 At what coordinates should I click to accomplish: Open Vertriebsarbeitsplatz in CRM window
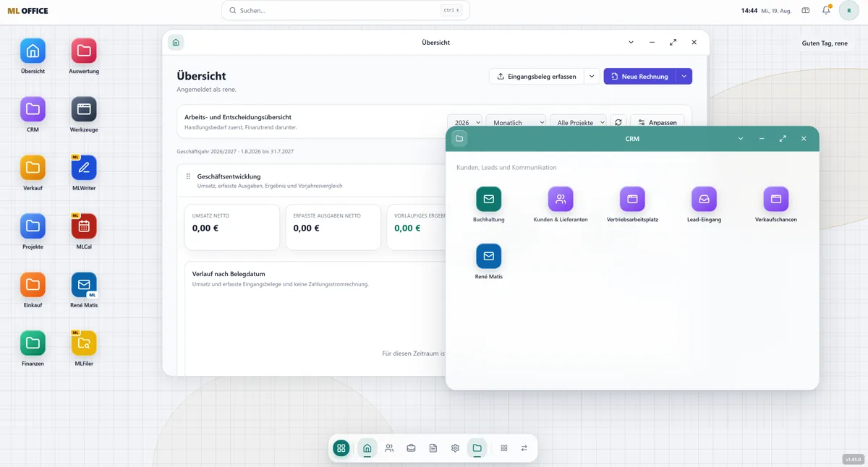pos(632,199)
